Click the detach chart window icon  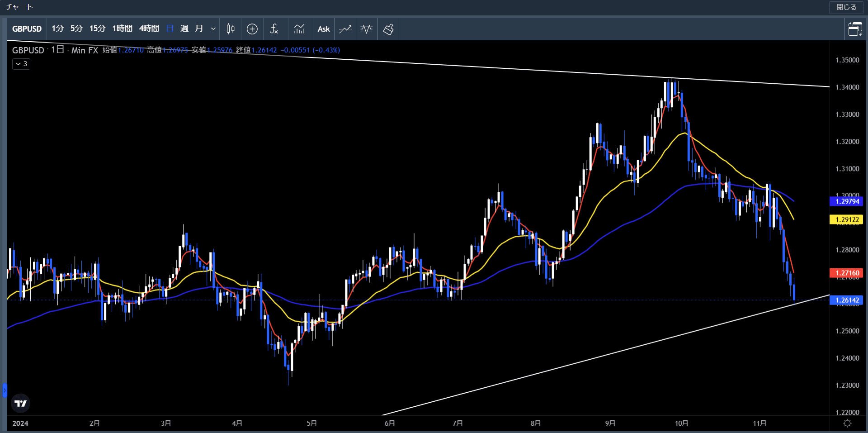855,29
